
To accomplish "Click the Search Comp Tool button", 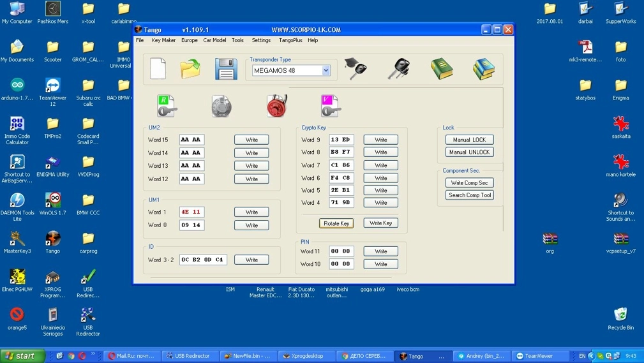I will [470, 195].
